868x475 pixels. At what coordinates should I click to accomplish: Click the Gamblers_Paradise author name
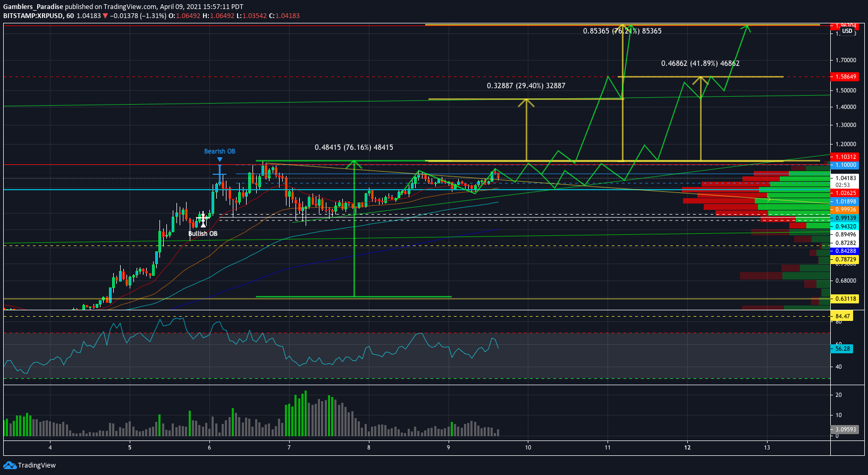pos(33,7)
